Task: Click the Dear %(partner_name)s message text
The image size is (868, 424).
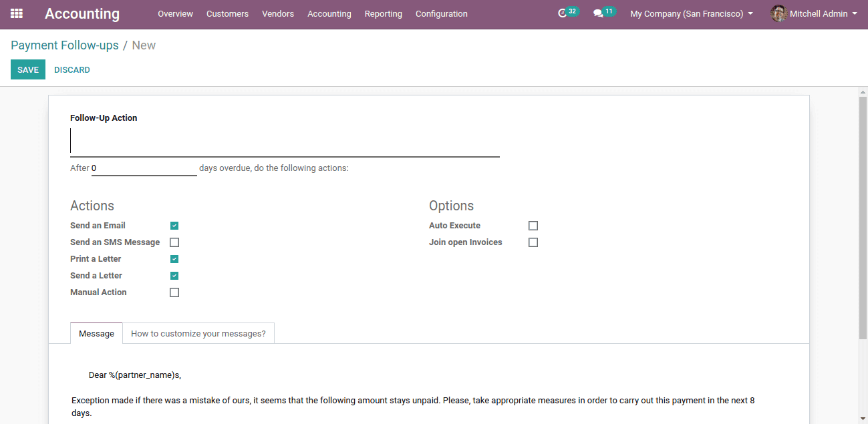Action: coord(135,375)
